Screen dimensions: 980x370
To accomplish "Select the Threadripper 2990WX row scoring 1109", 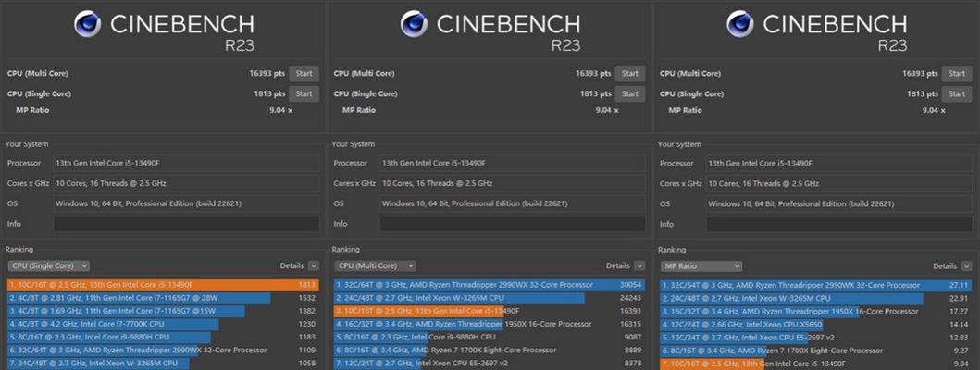I will pyautogui.click(x=163, y=351).
